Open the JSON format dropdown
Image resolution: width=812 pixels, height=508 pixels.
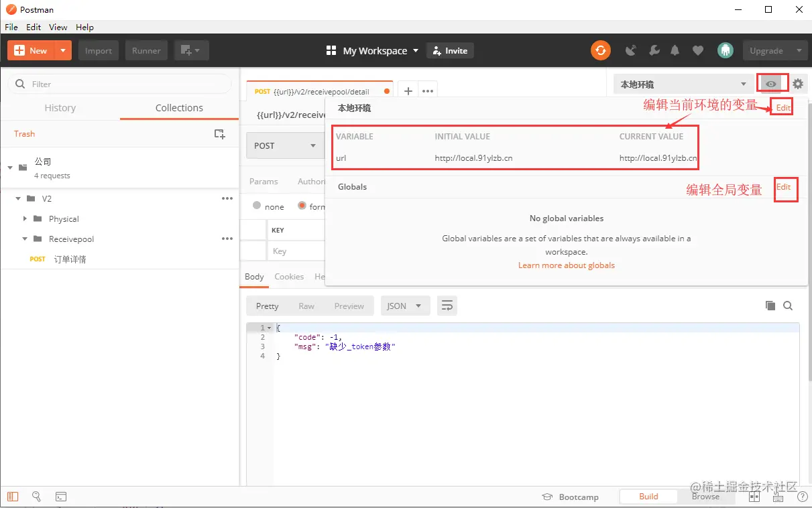[405, 306]
